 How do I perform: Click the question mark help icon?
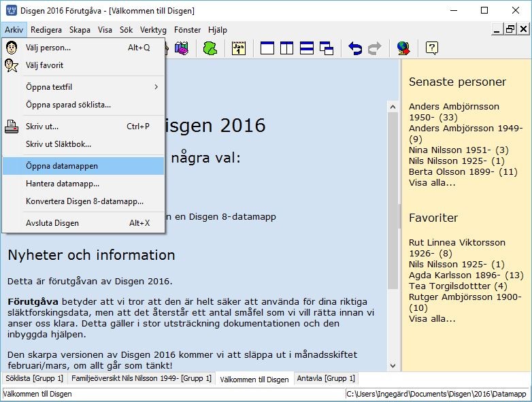[x=431, y=48]
